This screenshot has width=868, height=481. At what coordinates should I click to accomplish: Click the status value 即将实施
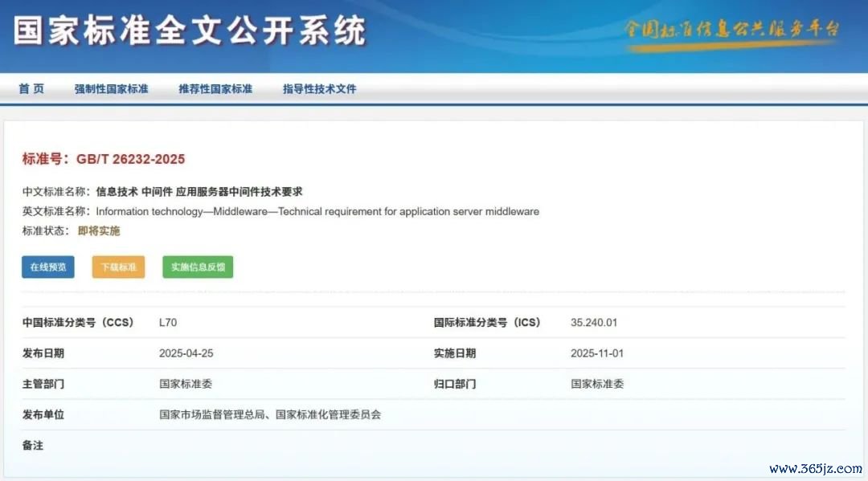99,230
